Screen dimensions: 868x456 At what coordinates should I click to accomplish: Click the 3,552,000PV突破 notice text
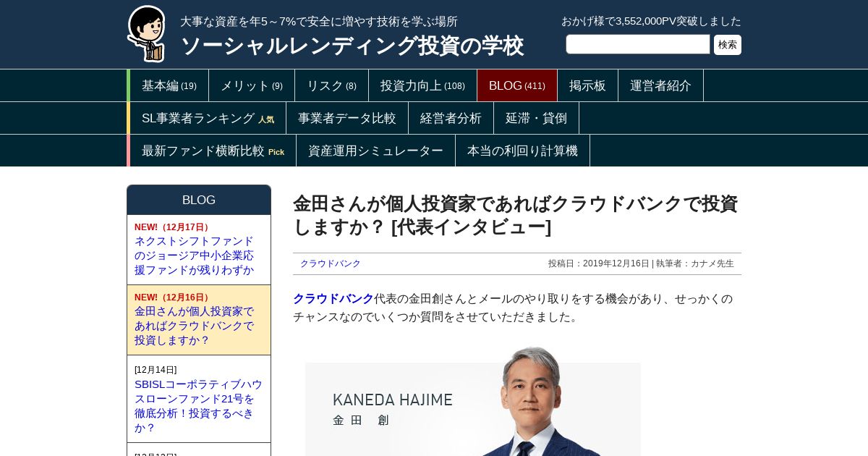coord(651,21)
